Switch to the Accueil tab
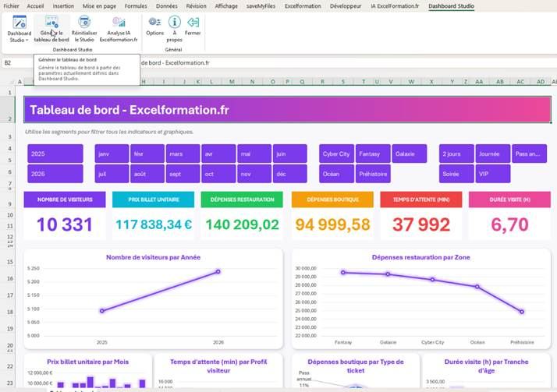This screenshot has width=557, height=392. point(35,6)
